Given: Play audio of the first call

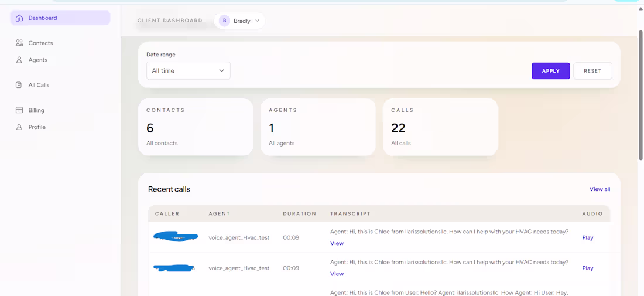Looking at the screenshot, I should (588, 237).
